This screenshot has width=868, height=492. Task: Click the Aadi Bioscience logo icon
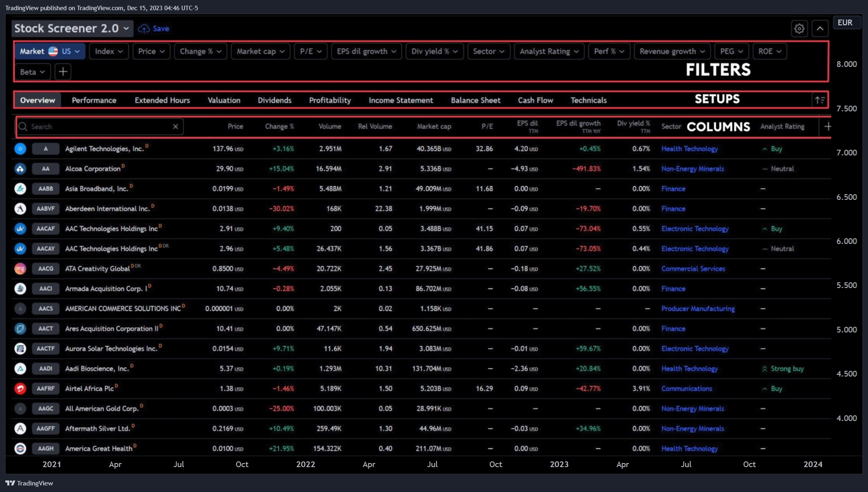click(20, 369)
